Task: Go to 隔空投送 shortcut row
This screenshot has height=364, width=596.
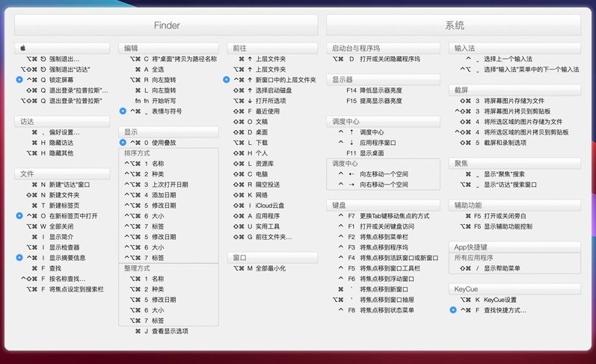Action: [256, 185]
